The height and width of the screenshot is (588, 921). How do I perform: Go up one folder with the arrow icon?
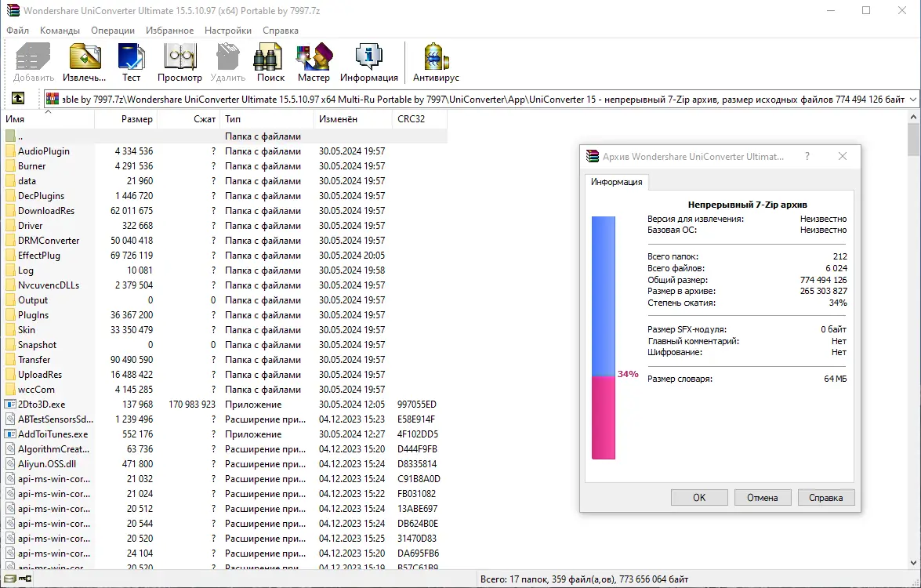(x=16, y=98)
